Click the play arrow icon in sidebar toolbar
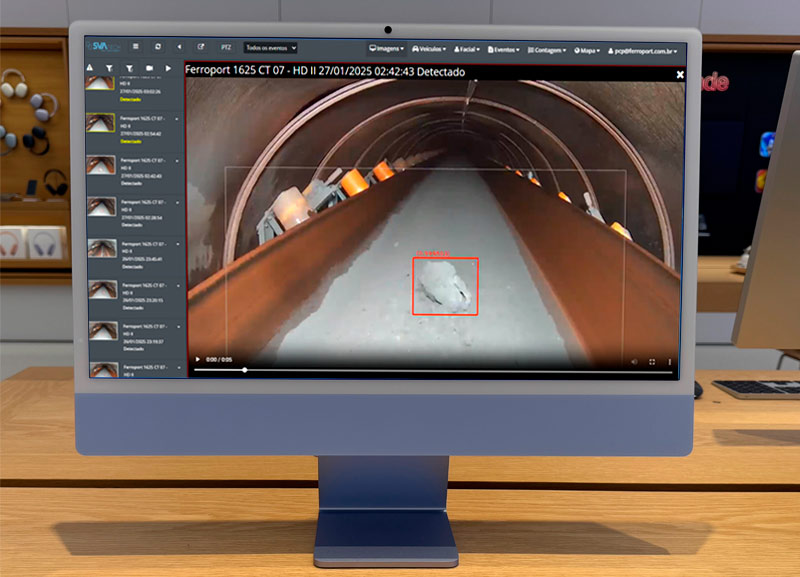Screen dimensions: 800x577 tap(169, 68)
